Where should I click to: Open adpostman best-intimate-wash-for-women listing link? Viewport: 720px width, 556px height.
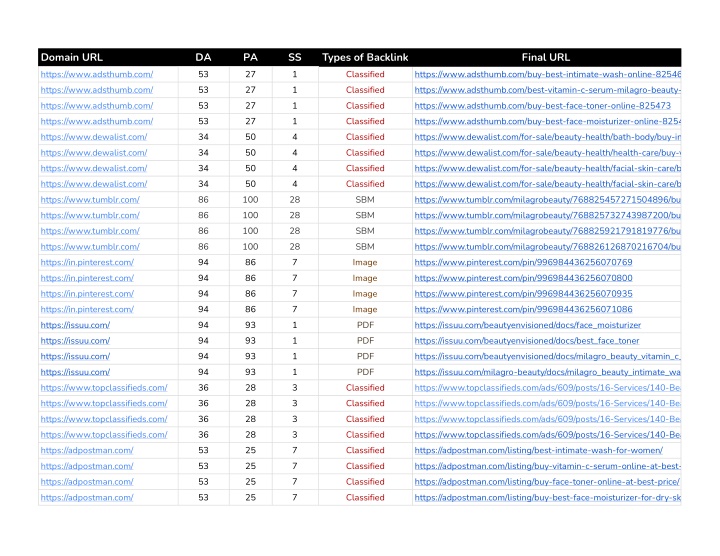538,450
